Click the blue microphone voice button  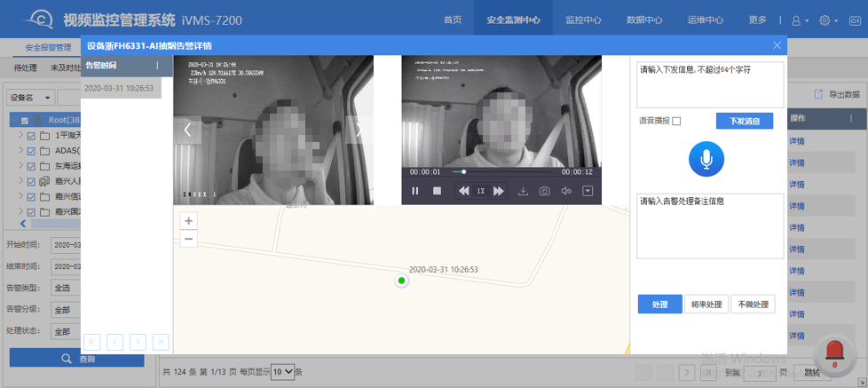point(706,160)
